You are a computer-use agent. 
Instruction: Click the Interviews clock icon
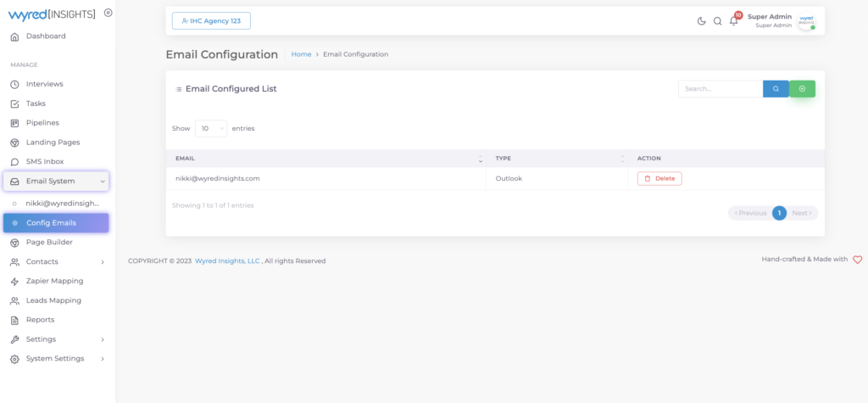coord(15,84)
